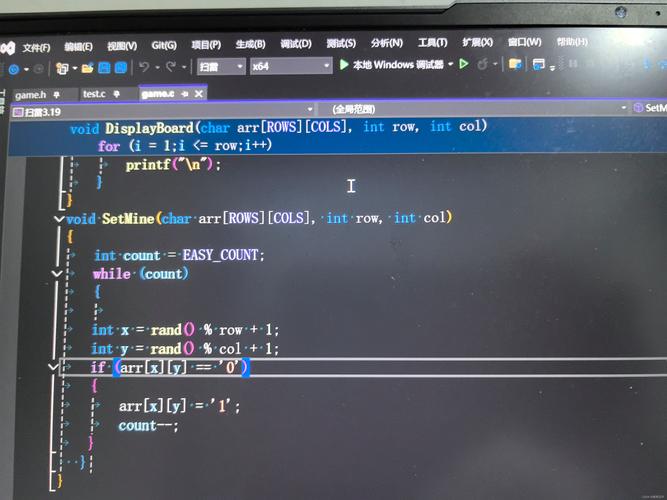The width and height of the screenshot is (667, 500).
Task: Open the 项目(P) menu
Action: pos(206,45)
